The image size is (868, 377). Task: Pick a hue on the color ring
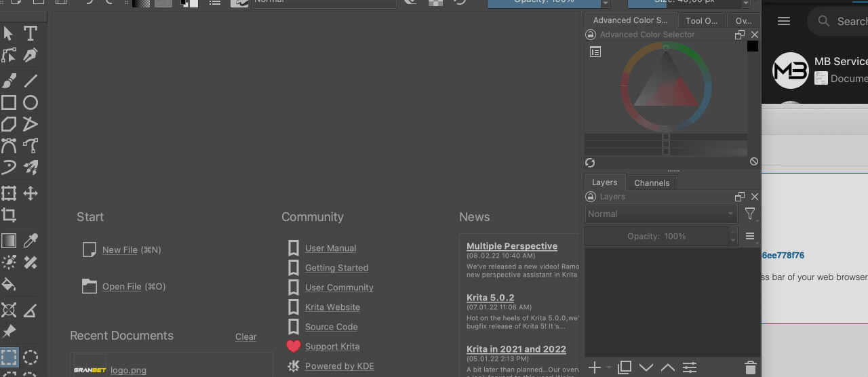click(x=666, y=87)
